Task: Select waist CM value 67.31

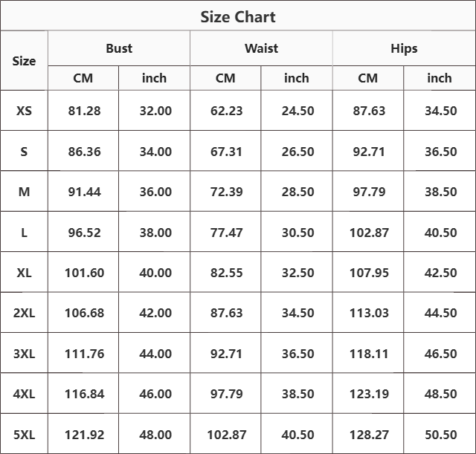Action: pyautogui.click(x=226, y=152)
